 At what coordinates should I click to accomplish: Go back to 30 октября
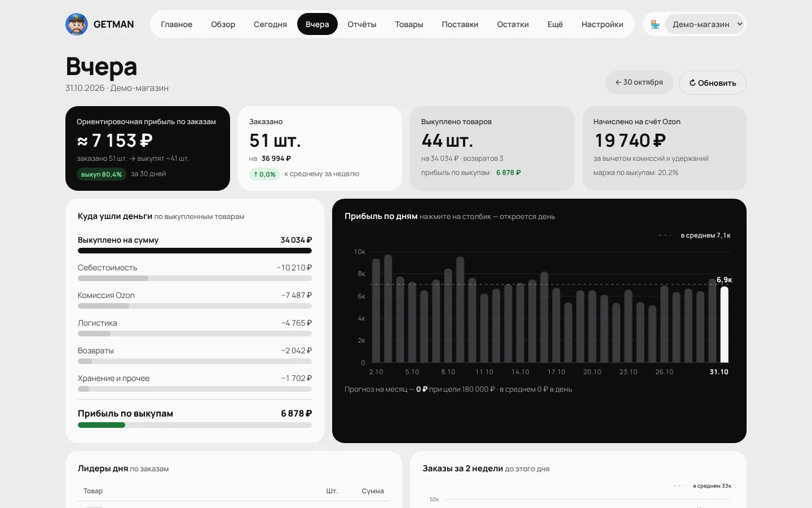click(639, 82)
